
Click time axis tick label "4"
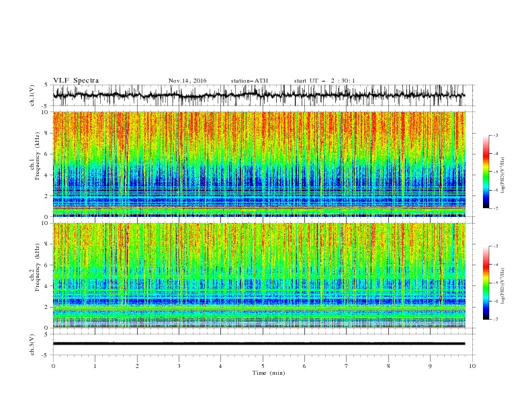click(x=220, y=366)
